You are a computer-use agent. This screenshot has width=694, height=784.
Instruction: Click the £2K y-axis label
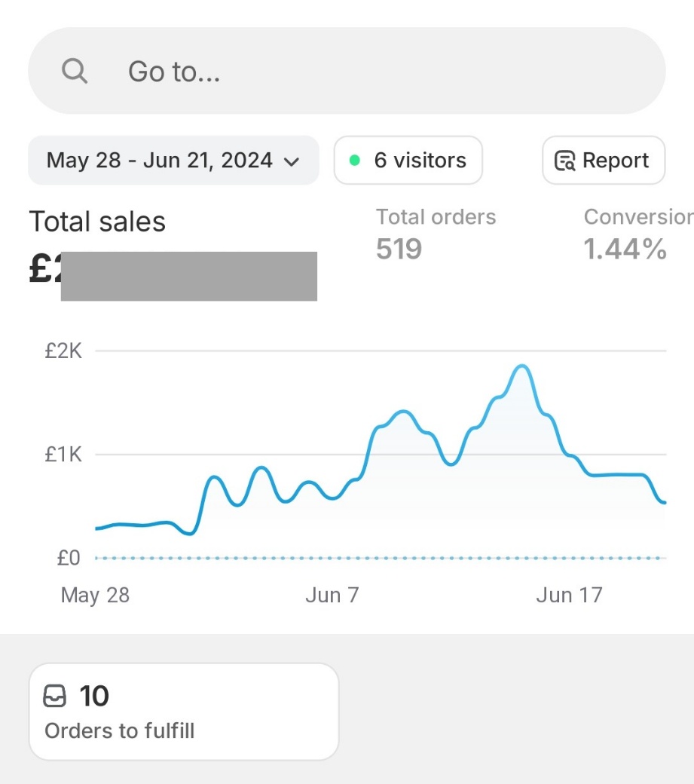click(63, 351)
